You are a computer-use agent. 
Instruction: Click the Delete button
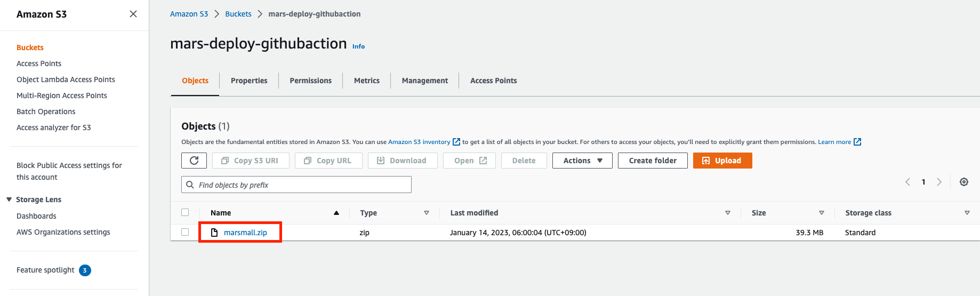pos(524,161)
